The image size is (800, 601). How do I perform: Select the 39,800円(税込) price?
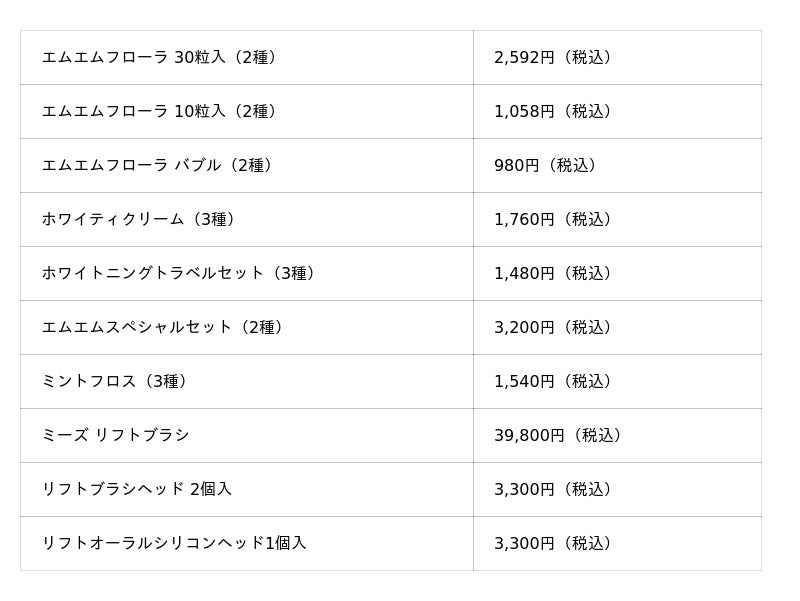560,436
